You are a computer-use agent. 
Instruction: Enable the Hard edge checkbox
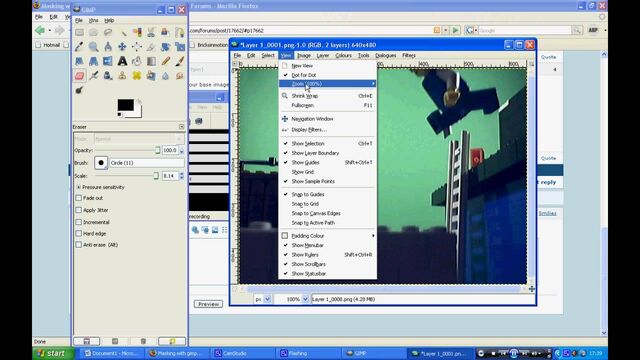79,233
